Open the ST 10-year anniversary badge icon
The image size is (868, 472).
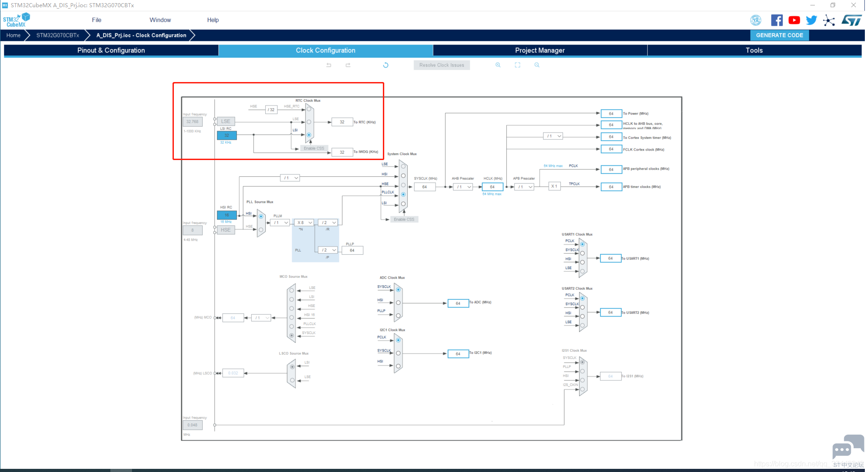click(x=755, y=20)
